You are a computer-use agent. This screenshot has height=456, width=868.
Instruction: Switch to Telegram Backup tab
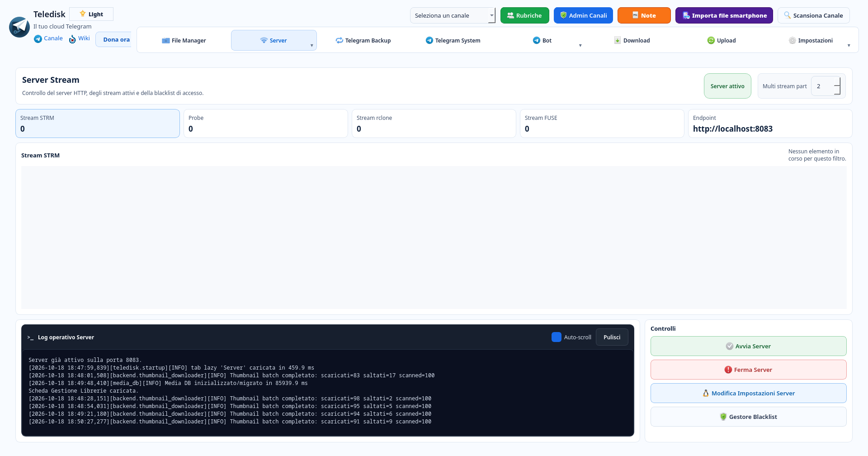(x=363, y=40)
